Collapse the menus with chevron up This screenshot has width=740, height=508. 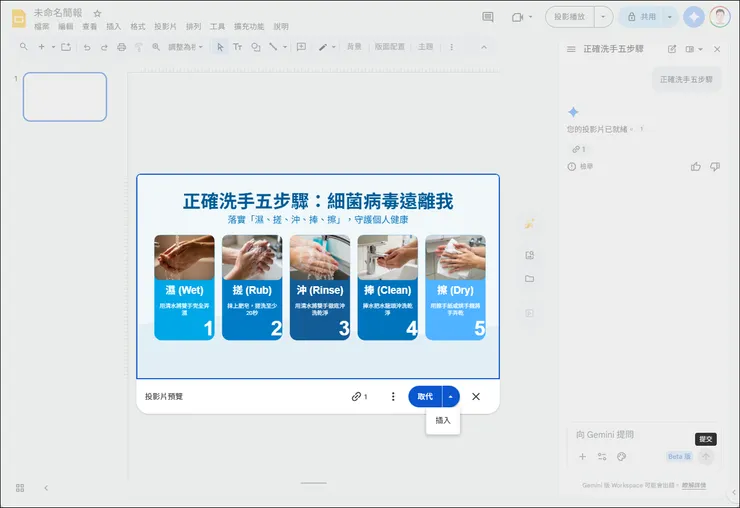(x=484, y=47)
